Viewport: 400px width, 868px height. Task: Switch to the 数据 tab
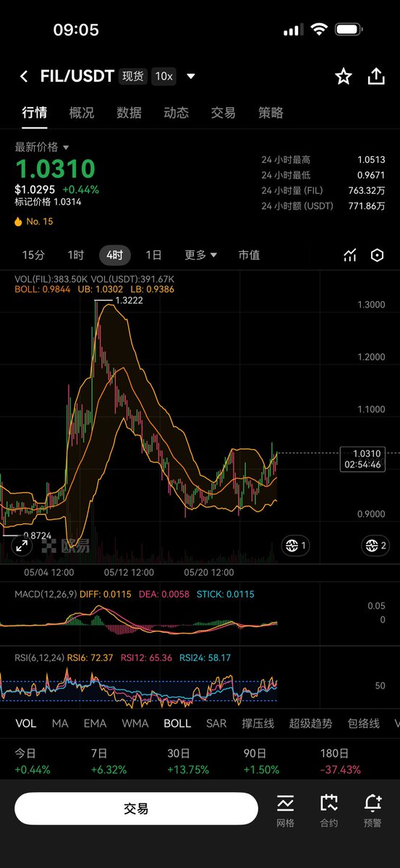click(x=129, y=113)
